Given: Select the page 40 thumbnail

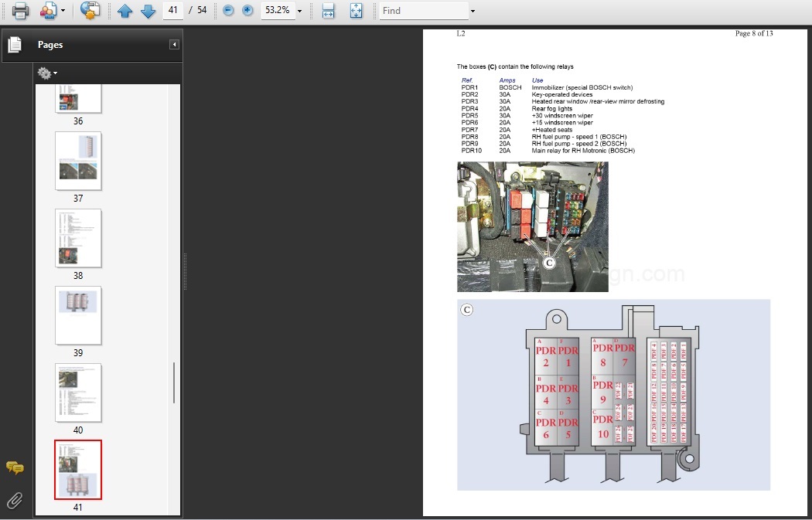Looking at the screenshot, I should point(78,393).
